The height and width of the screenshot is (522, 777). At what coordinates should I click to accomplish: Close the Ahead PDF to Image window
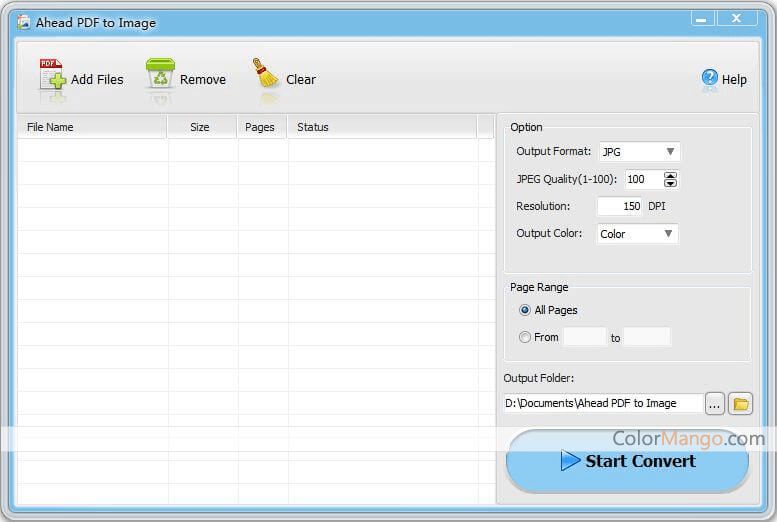click(737, 18)
